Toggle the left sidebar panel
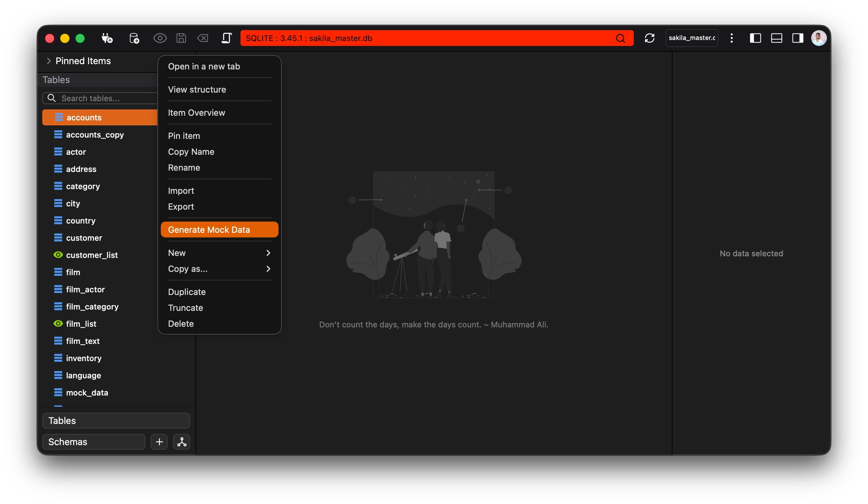 coord(755,38)
